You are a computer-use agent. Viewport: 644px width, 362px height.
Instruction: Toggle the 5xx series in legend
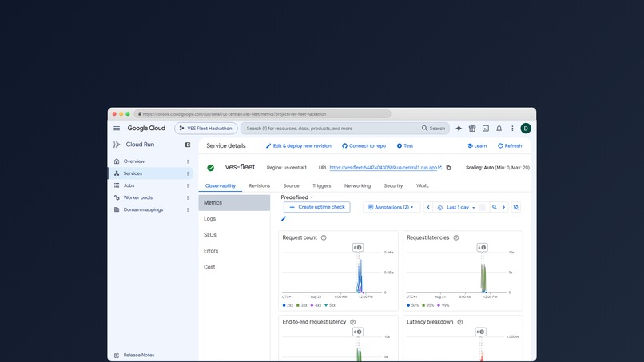[x=329, y=305]
